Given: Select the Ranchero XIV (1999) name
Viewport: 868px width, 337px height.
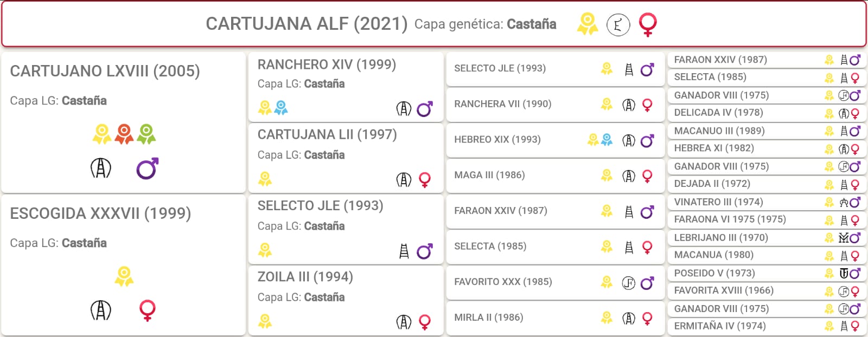Looking at the screenshot, I should [x=327, y=64].
